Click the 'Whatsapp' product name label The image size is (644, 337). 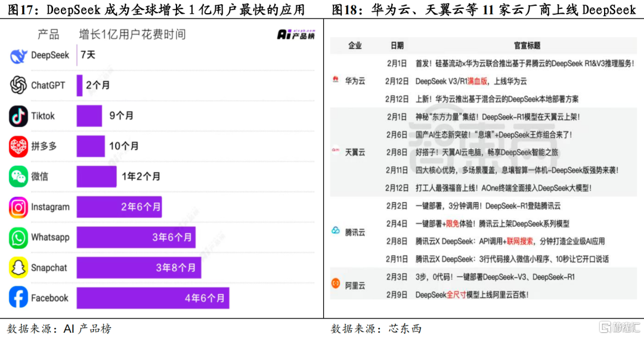(50, 237)
